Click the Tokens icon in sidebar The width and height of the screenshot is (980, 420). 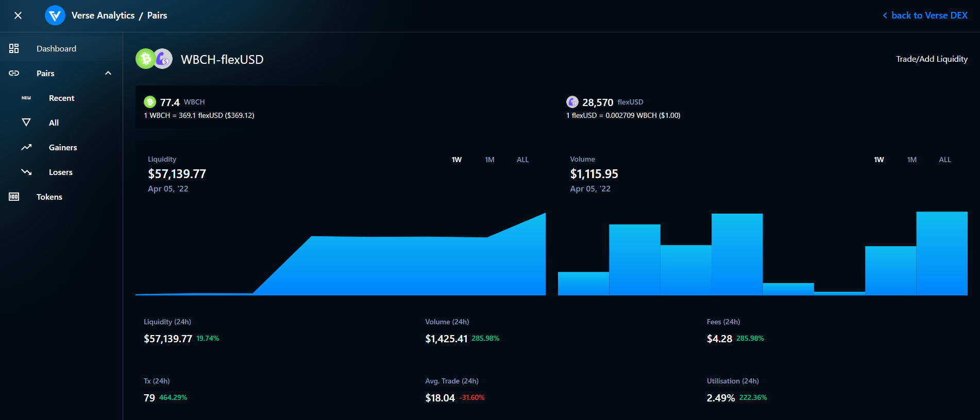click(x=14, y=197)
